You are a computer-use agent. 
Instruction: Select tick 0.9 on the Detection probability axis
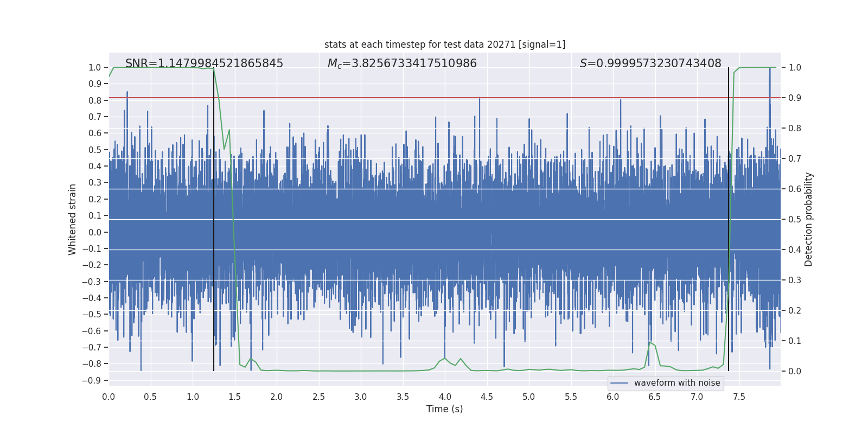(795, 98)
